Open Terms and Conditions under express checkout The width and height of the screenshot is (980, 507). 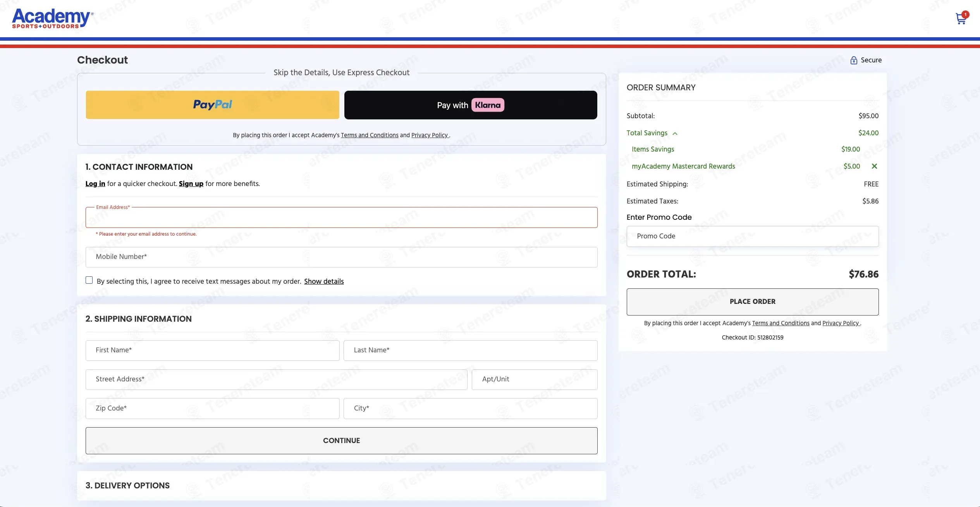click(370, 135)
